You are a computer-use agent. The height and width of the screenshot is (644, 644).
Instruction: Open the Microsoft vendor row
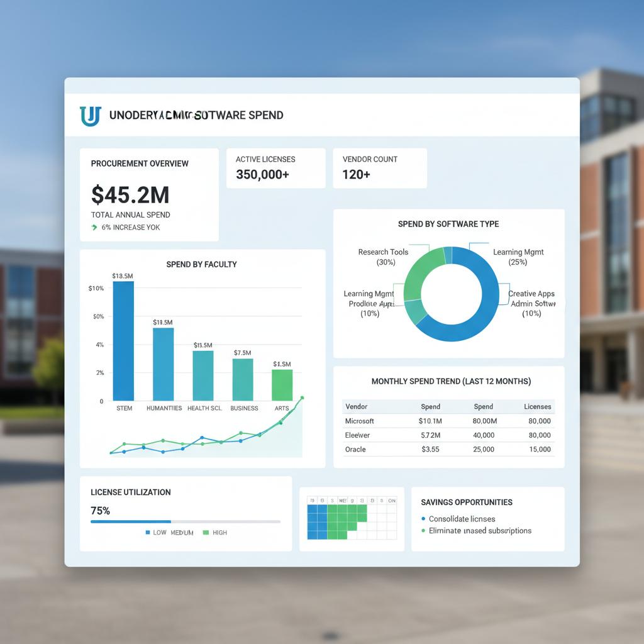[360, 421]
